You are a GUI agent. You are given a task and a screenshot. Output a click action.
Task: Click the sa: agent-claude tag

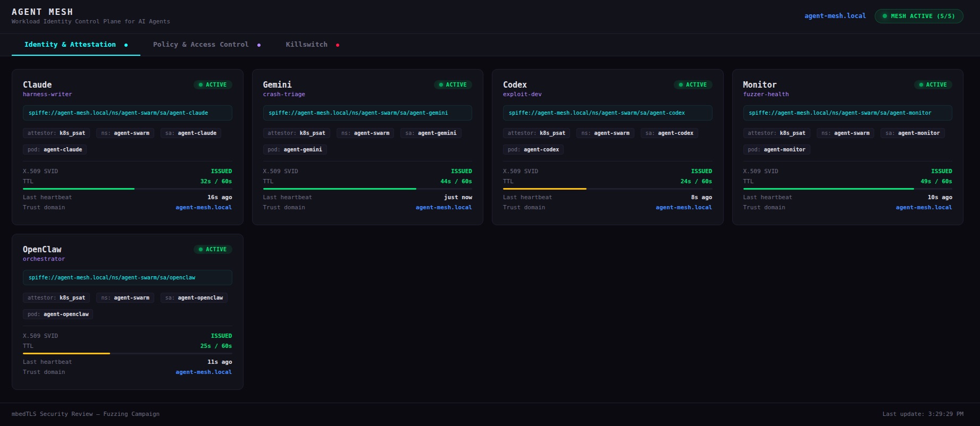click(191, 133)
